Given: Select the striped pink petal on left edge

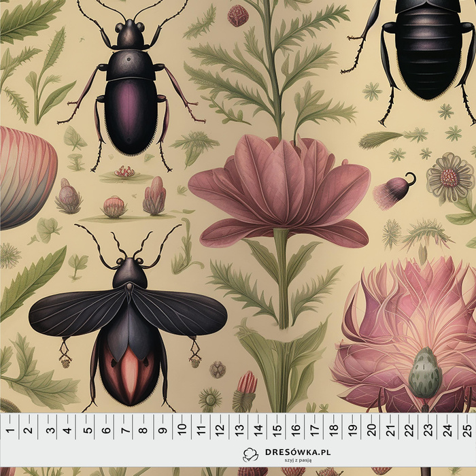Looking at the screenshot, I should (x=26, y=175).
